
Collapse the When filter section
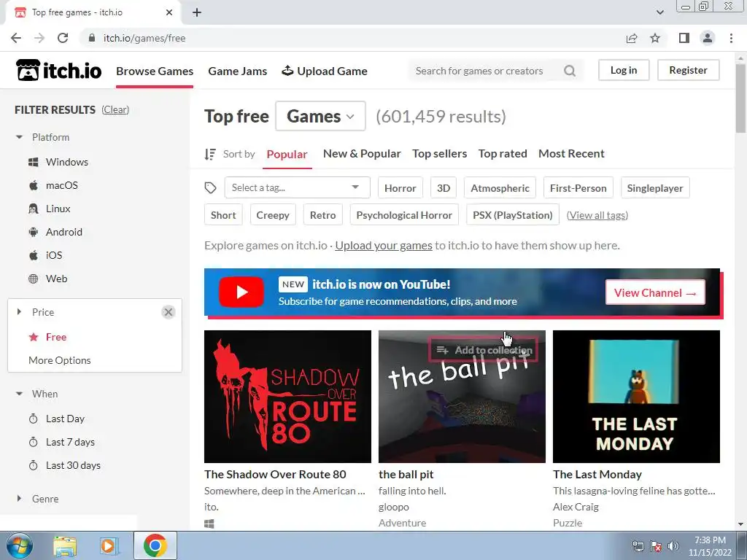click(x=19, y=394)
